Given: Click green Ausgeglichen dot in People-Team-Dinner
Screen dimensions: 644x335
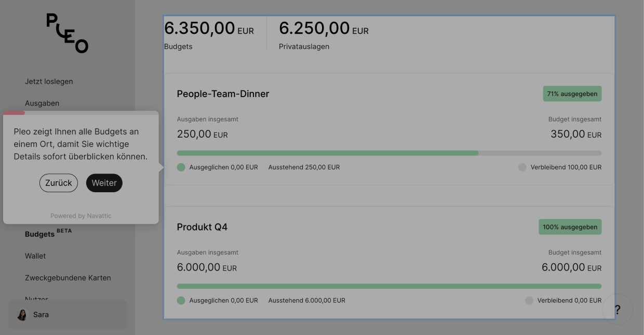Looking at the screenshot, I should coord(181,167).
